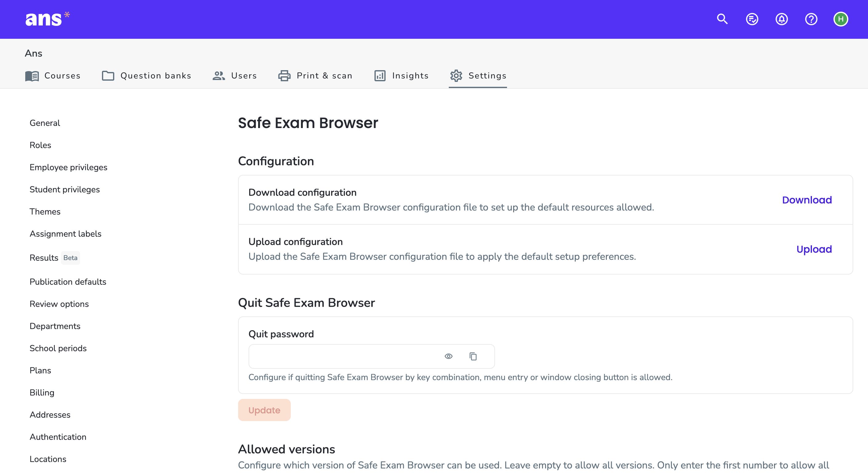This screenshot has width=868, height=474.
Task: Click the Print & scan printer icon
Action: [284, 76]
